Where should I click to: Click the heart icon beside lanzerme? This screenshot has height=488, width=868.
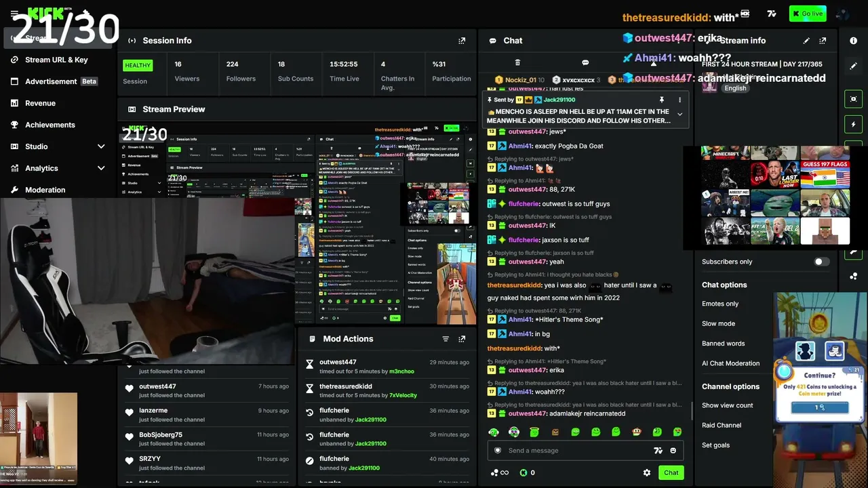click(130, 413)
